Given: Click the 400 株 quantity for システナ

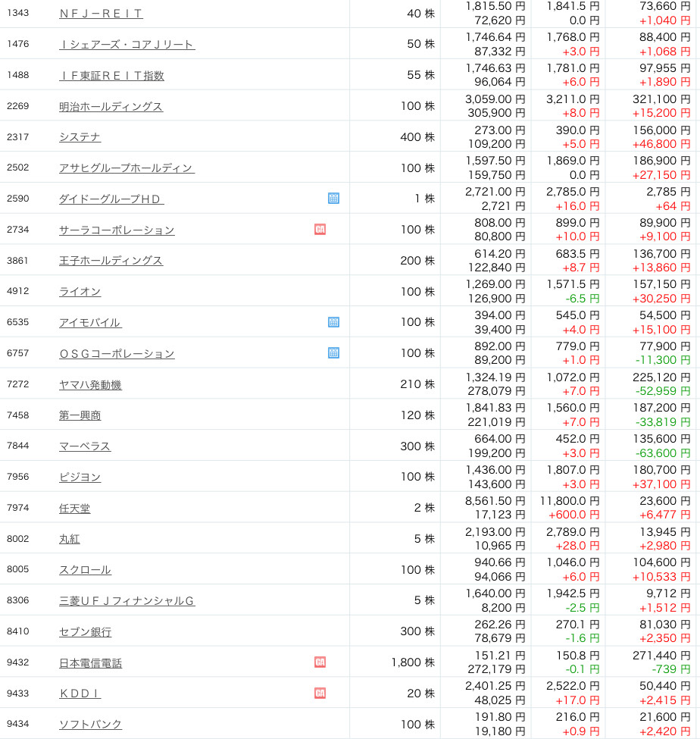Looking at the screenshot, I should coord(417,136).
